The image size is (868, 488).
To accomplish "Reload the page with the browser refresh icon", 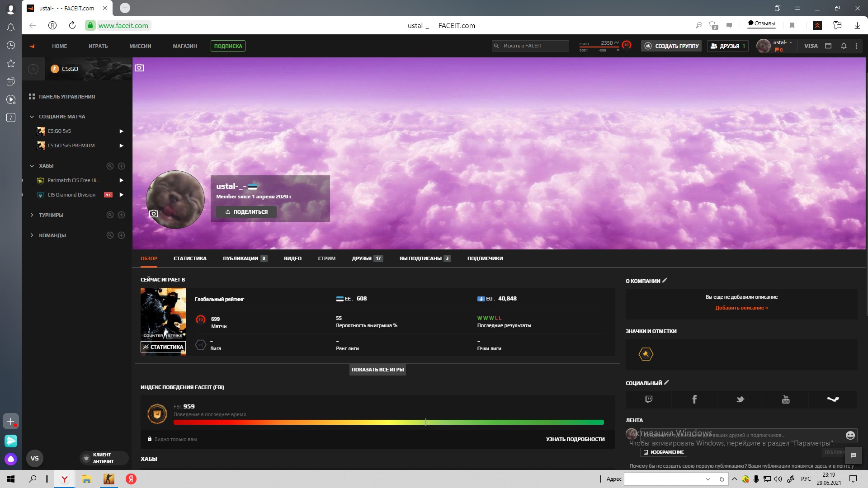I will click(x=72, y=25).
